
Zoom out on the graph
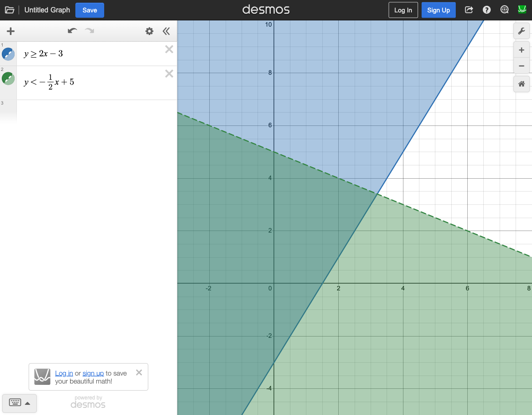click(521, 66)
